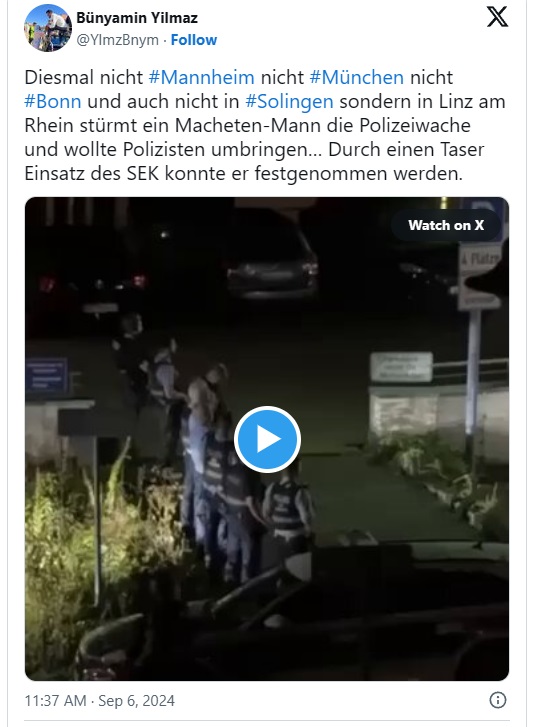The image size is (535, 727).
Task: Open the #Bonn hashtag
Action: 53,102
